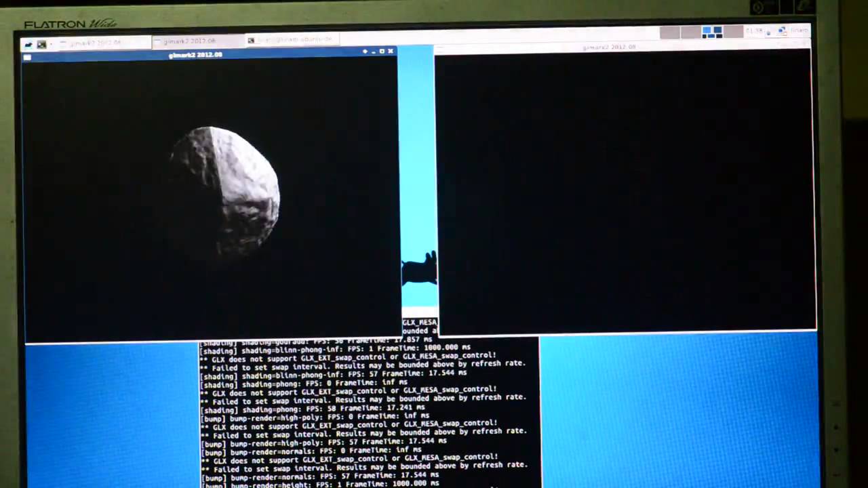Click the terminal launcher icon in top panel
Viewport: 868px width, 488px height.
pyautogui.click(x=42, y=44)
